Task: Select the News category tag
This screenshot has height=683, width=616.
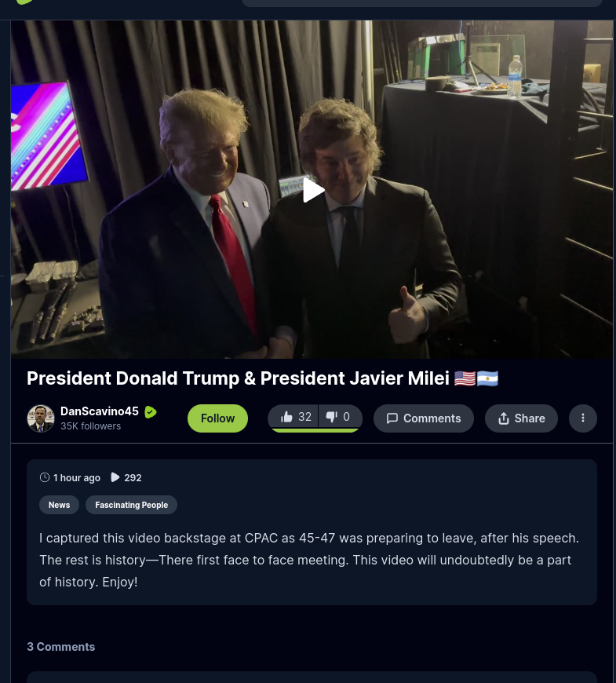Action: 59,505
